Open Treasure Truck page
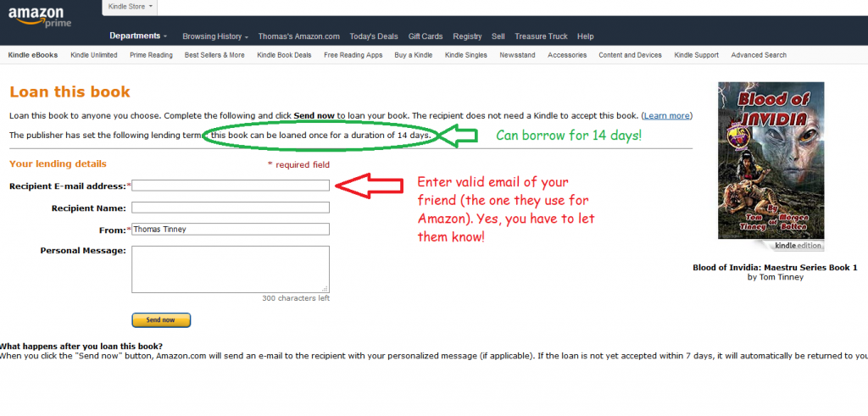The image size is (868, 416). pyautogui.click(x=541, y=36)
